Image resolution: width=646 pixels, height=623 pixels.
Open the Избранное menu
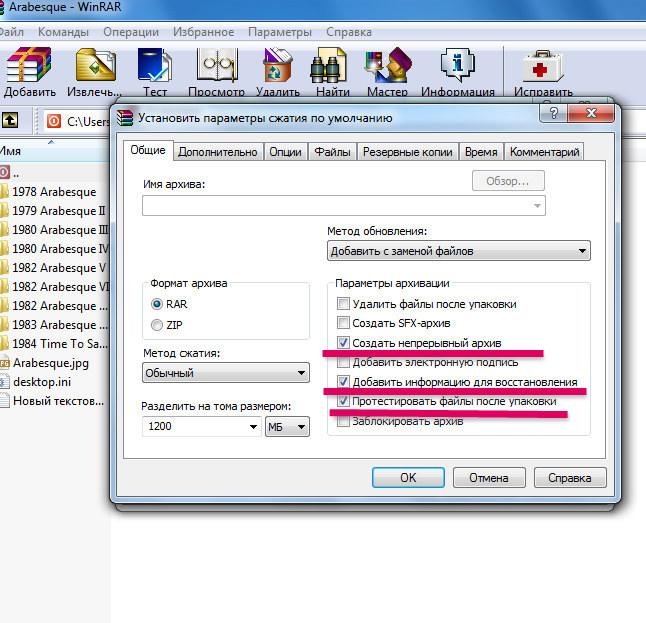tap(204, 32)
